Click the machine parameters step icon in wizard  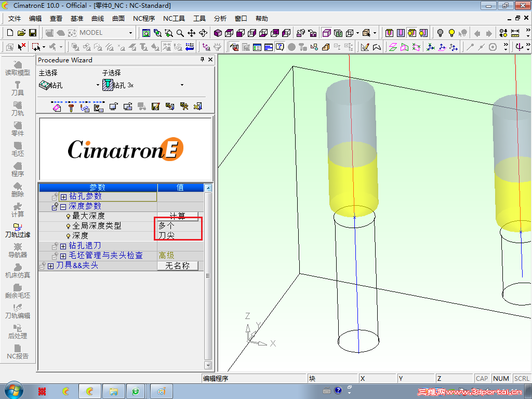[x=99, y=108]
